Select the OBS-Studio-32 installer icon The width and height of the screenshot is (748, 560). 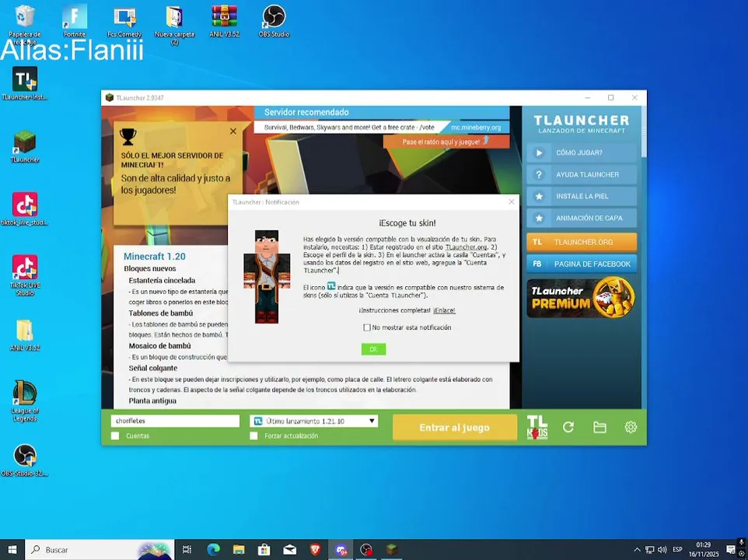click(24, 460)
